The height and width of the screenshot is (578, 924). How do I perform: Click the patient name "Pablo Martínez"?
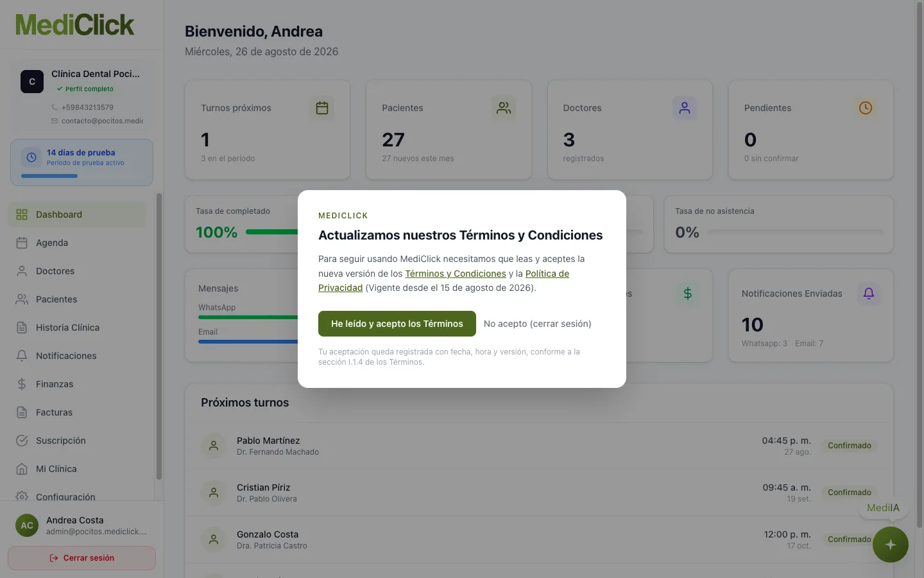[x=268, y=441]
